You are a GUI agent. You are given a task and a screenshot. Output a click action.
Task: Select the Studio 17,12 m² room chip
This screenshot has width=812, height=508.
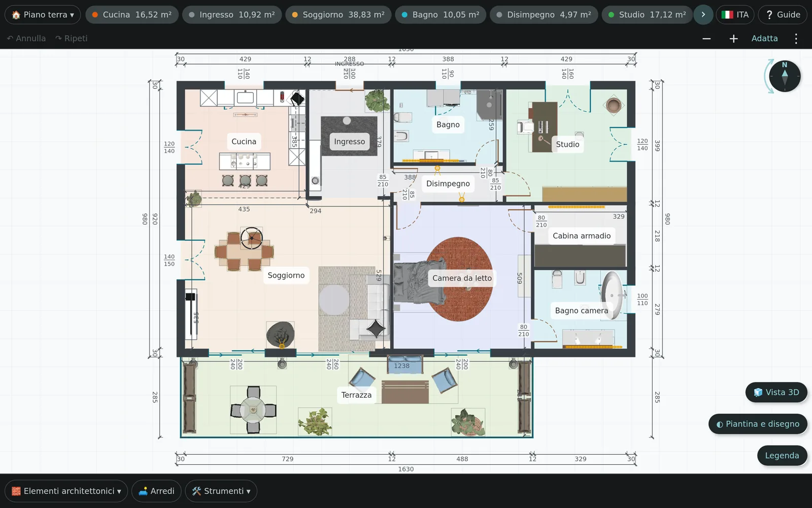[647, 15]
